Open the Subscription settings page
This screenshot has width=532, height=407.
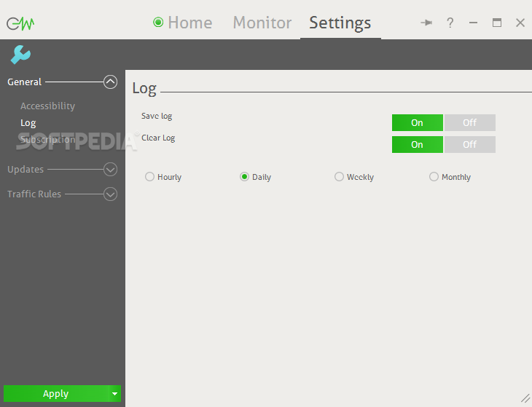(48, 140)
